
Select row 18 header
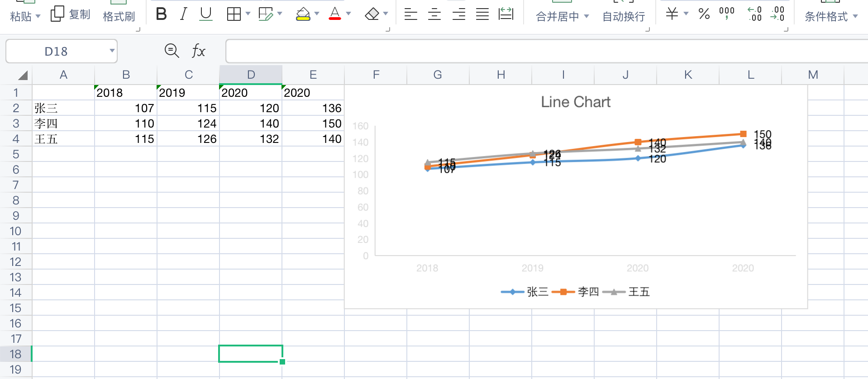point(16,354)
